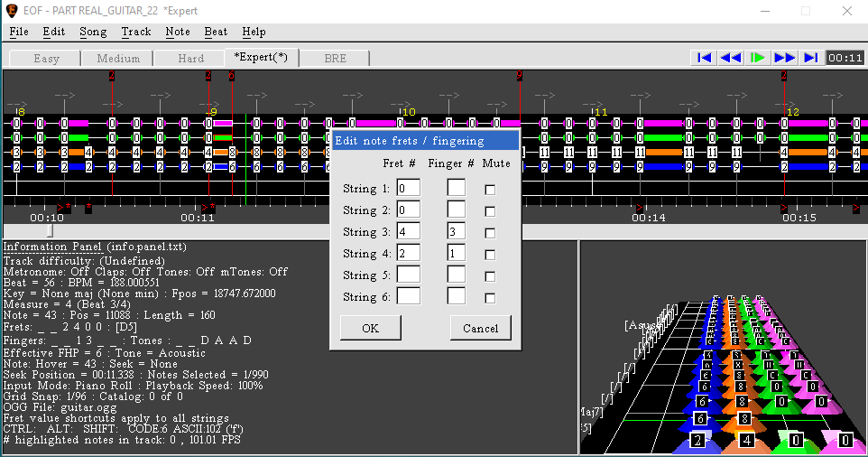Cancel the fret fingering dialog

tap(480, 328)
